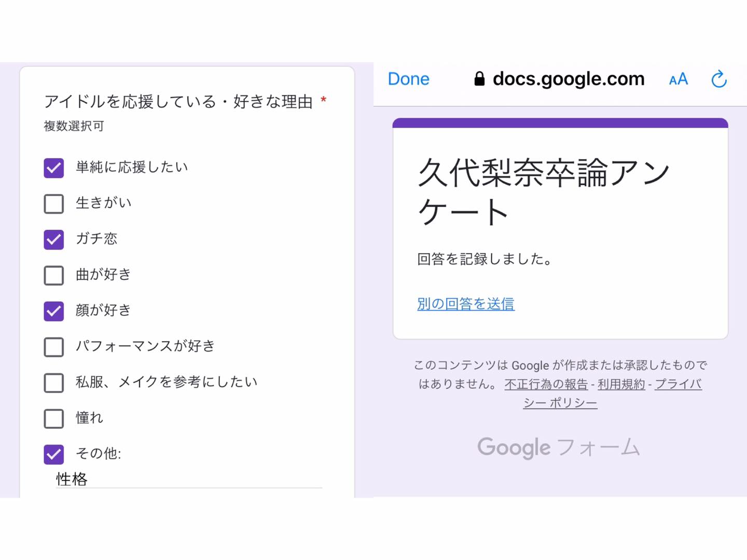The height and width of the screenshot is (560, 747).
Task: Enable the 憧れ checkbox
Action: coord(54,418)
